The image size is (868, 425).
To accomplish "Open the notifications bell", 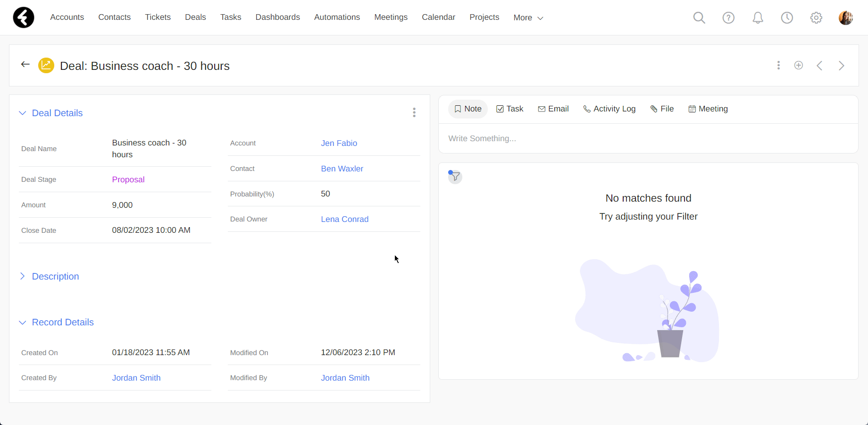I will point(758,17).
